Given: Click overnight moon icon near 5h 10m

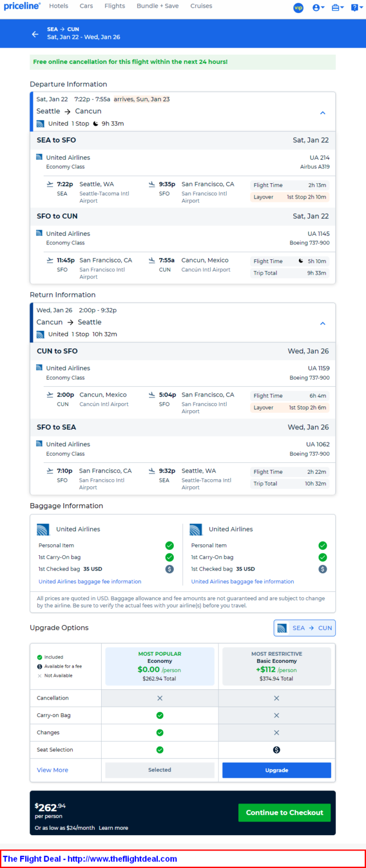Looking at the screenshot, I should [301, 261].
